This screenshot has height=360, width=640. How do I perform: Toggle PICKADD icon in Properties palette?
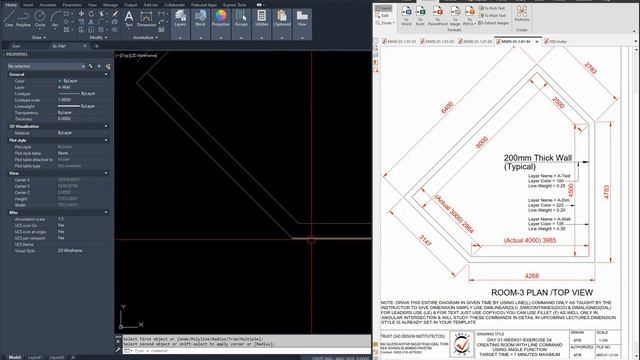(91, 66)
